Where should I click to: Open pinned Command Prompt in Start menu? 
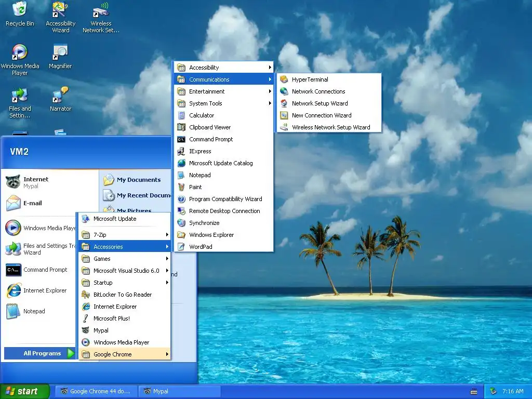pyautogui.click(x=40, y=270)
